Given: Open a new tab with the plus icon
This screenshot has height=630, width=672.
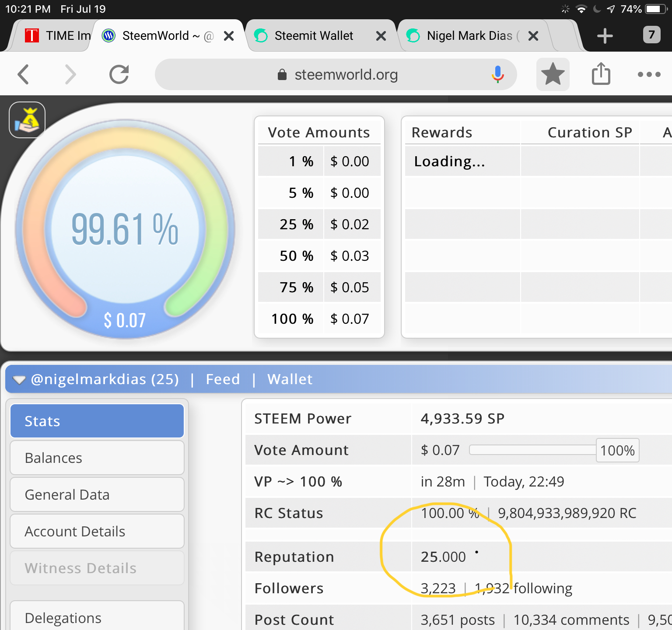Looking at the screenshot, I should tap(605, 36).
